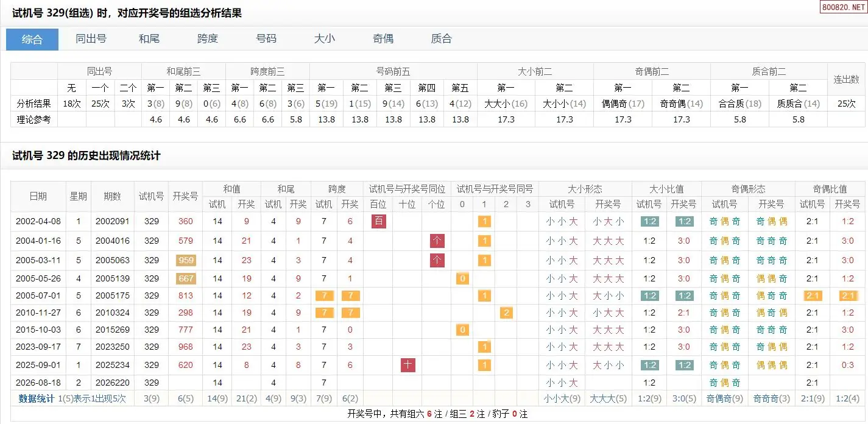868x424 pixels.
Task: Click the red 十 marker in row 2025234
Action: [408, 365]
